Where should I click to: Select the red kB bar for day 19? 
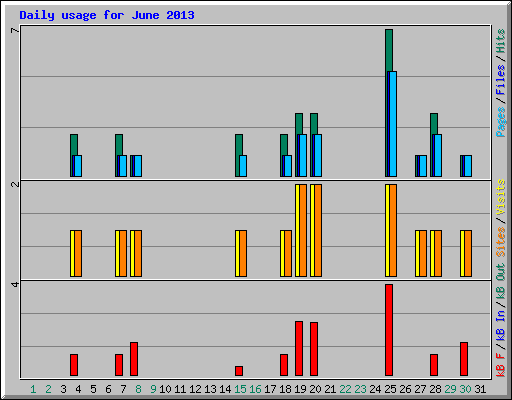(x=299, y=349)
